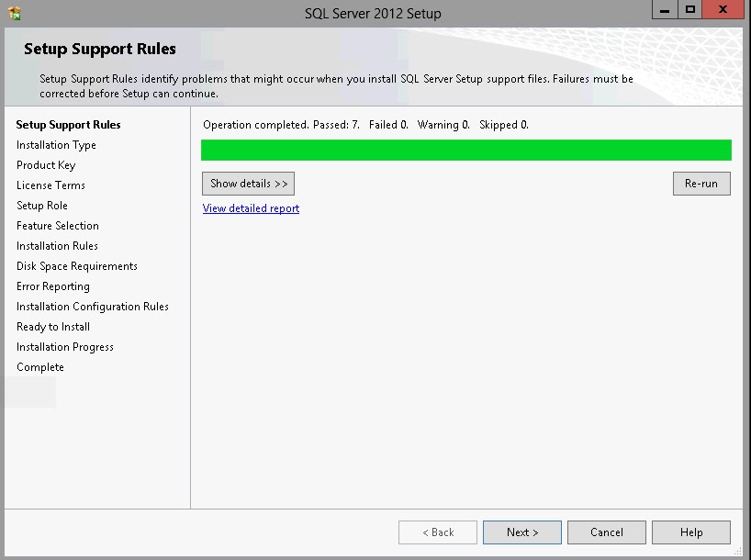Select Installation Progress step

point(64,347)
